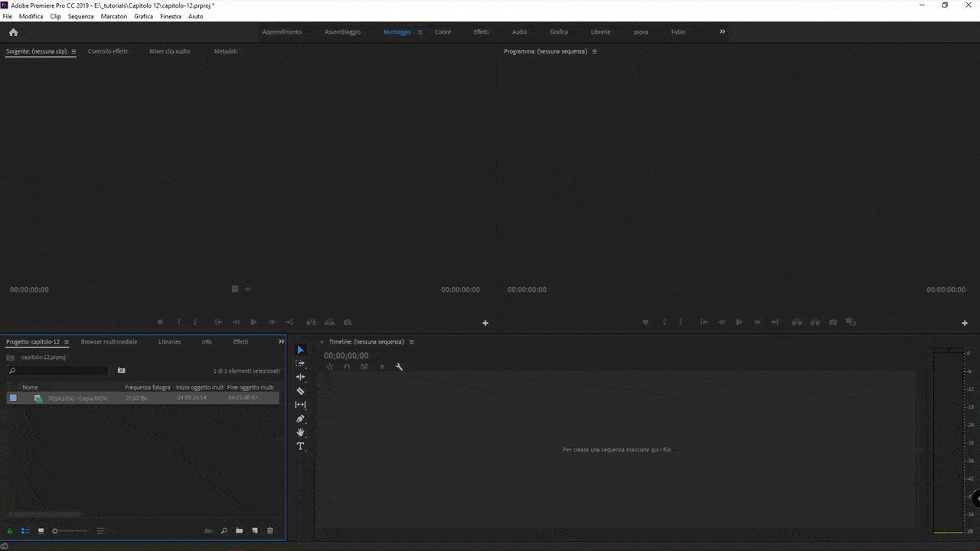Toggle the green writable lock on Project panel
Screen dimensions: 980x551
click(x=10, y=530)
